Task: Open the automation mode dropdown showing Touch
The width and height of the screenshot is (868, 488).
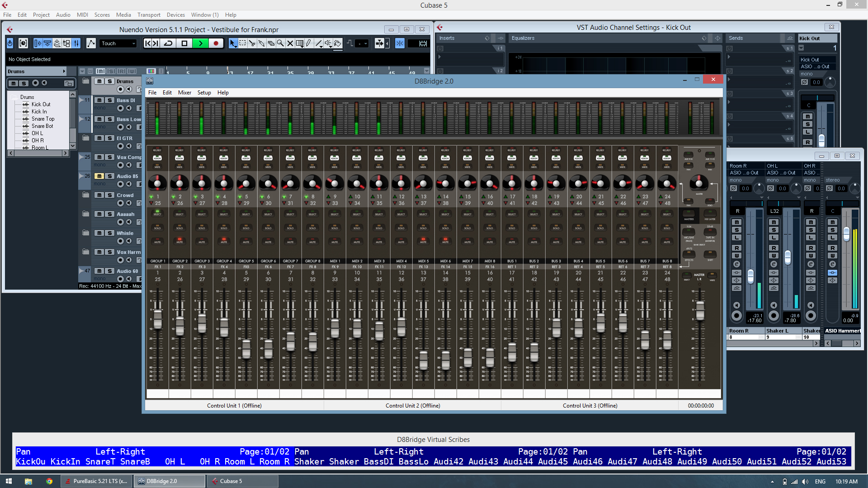Action: tap(118, 43)
